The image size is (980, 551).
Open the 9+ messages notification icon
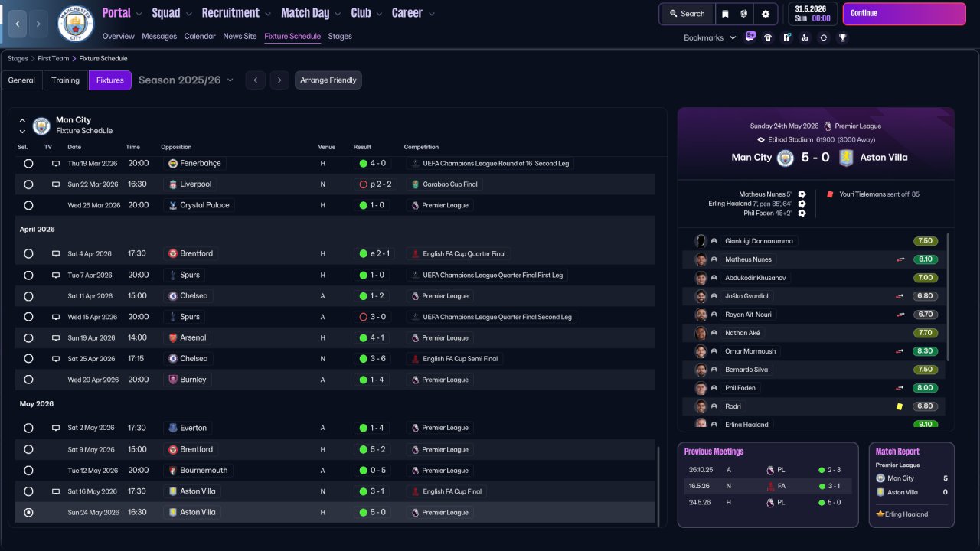[x=750, y=37]
